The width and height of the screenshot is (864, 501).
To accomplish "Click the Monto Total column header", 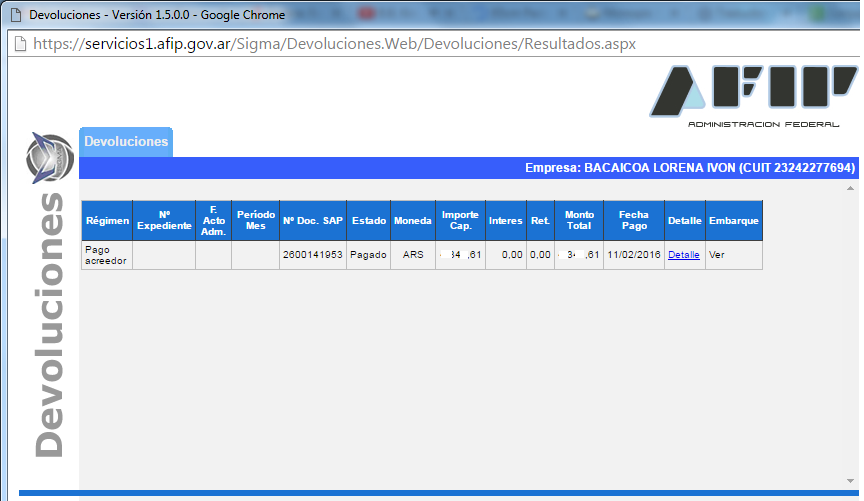I will 579,220.
